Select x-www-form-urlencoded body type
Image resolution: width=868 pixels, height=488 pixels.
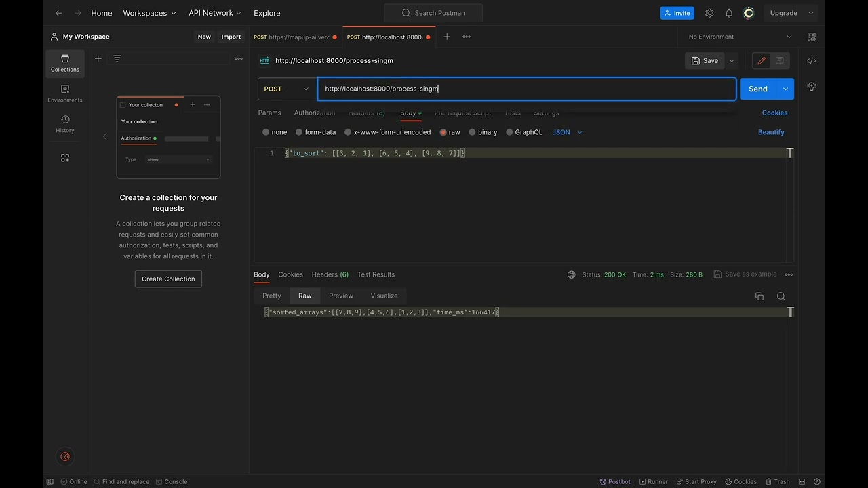tap(348, 132)
